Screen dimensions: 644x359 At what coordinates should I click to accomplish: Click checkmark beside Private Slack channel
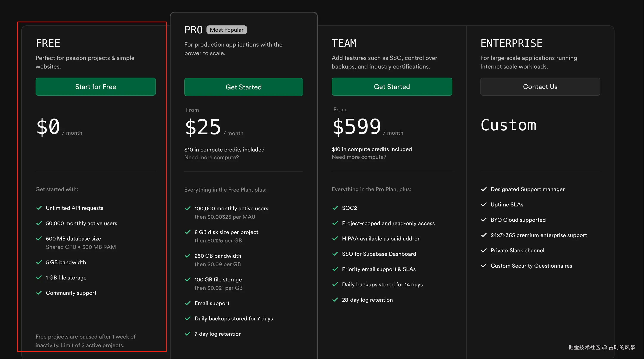484,250
